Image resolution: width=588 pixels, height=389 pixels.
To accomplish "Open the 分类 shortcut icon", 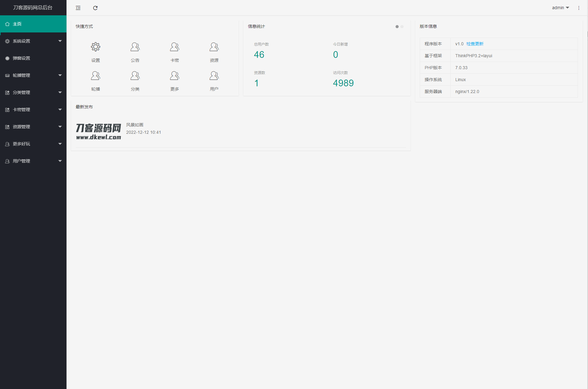I will pos(135,76).
